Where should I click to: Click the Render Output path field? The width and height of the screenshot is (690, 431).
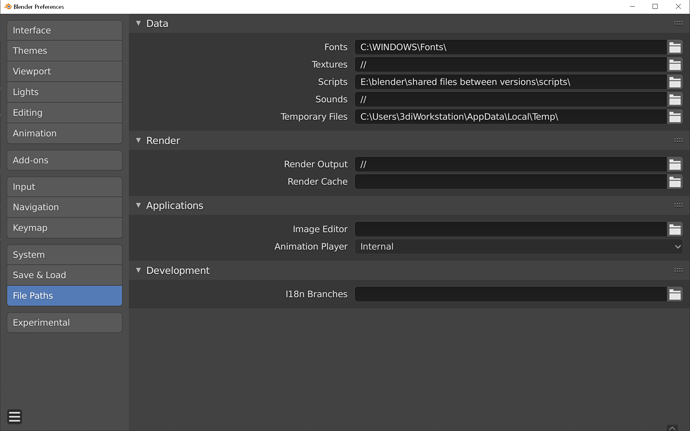[510, 164]
